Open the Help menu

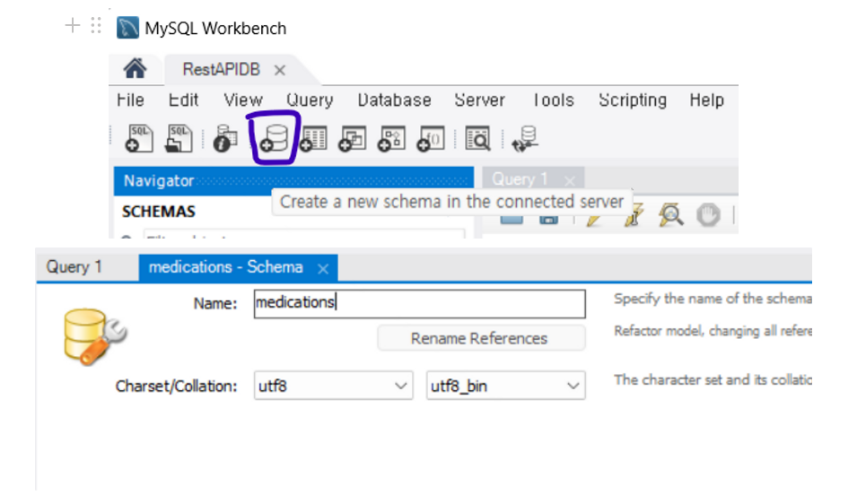(707, 100)
